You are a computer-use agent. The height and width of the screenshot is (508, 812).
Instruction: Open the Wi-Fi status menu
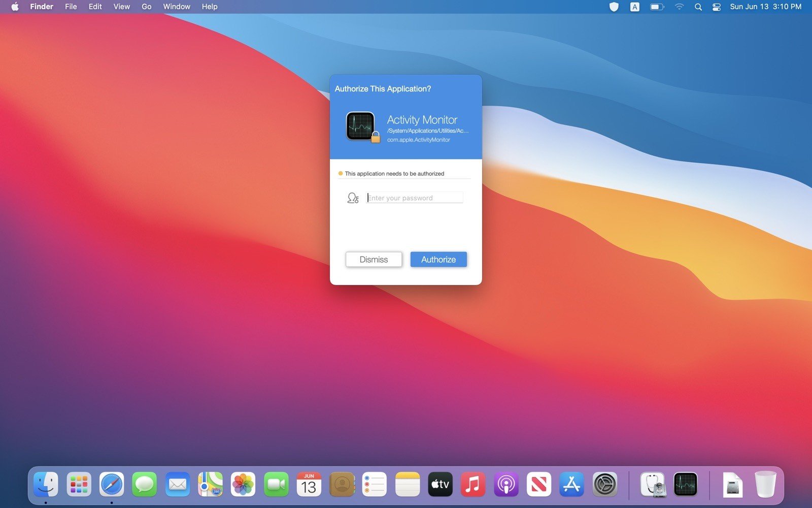(x=679, y=7)
